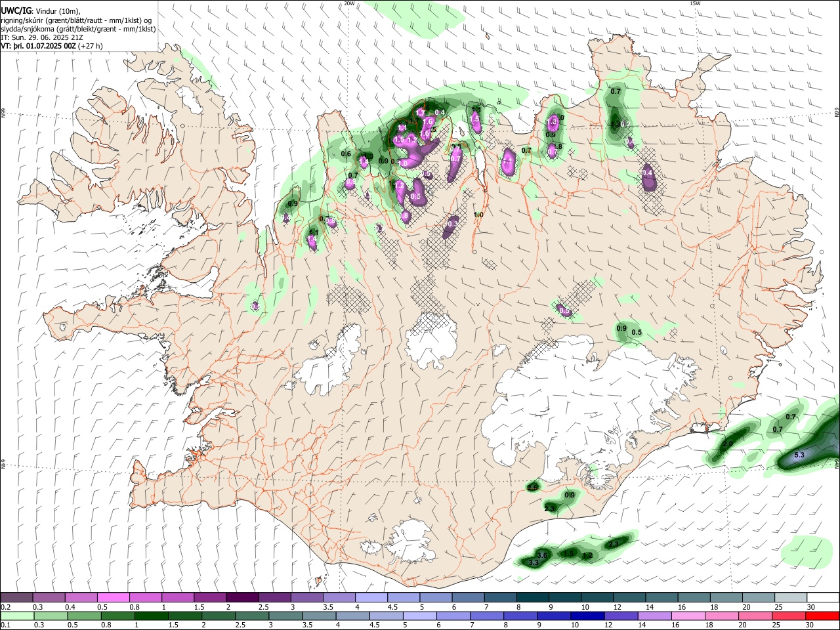Select the light grey 25–30 snow legend swatch
The width and height of the screenshot is (840, 630).
coord(789,597)
